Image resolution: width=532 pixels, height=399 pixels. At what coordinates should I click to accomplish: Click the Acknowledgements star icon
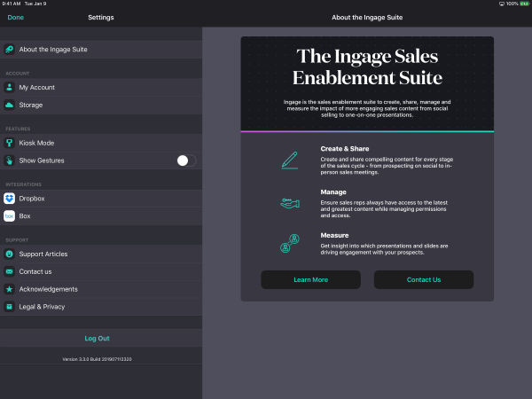coord(9,289)
